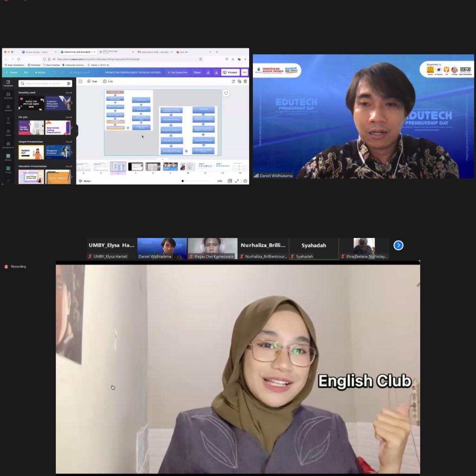
Task: Open the Resize menu in Canva
Action: point(40,72)
